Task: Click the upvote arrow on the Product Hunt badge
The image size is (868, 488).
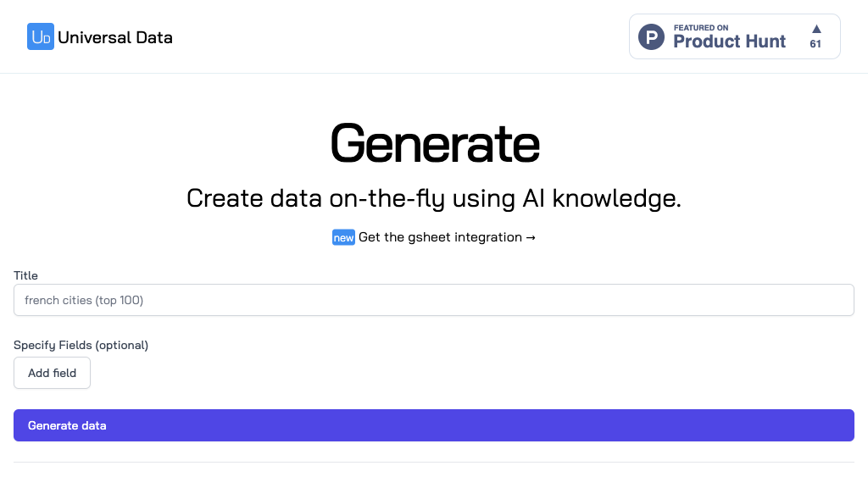Action: click(815, 28)
